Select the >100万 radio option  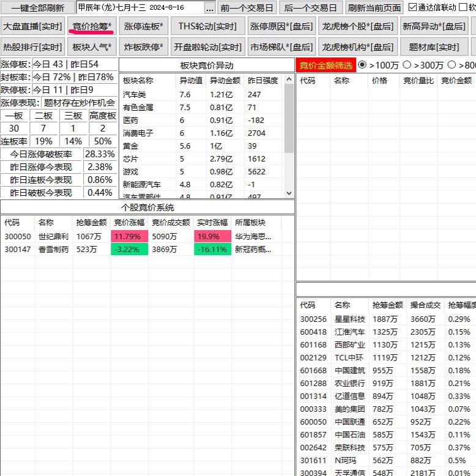click(362, 65)
